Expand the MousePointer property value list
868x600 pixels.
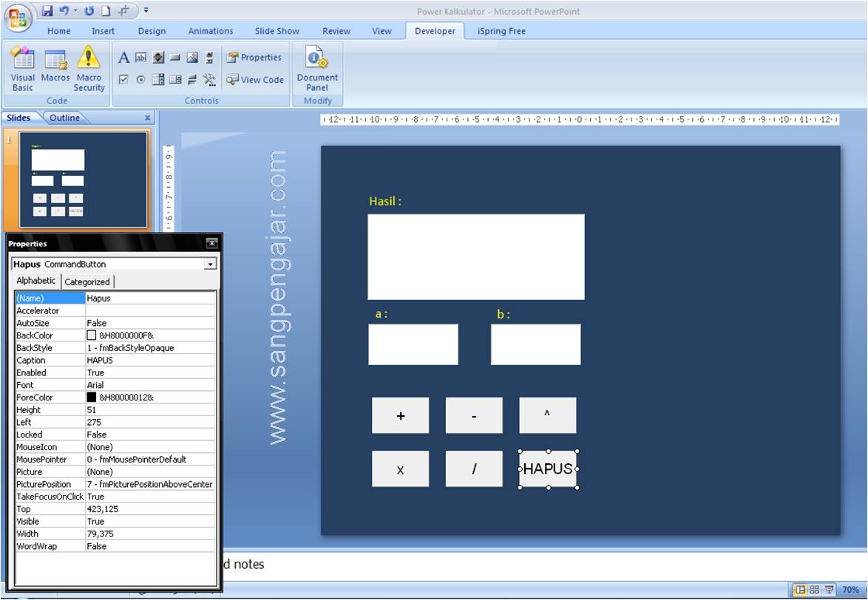click(x=211, y=459)
